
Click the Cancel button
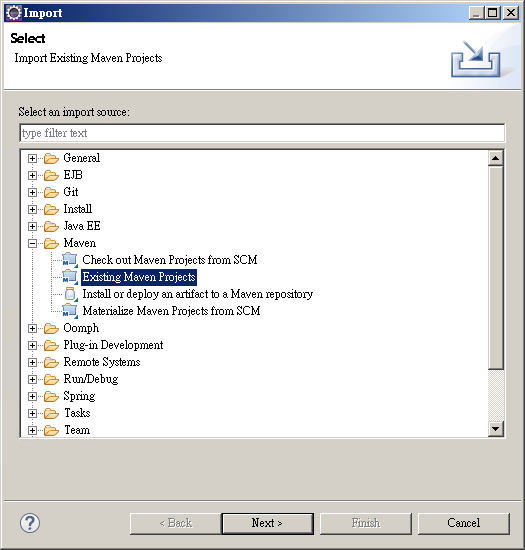tap(464, 524)
